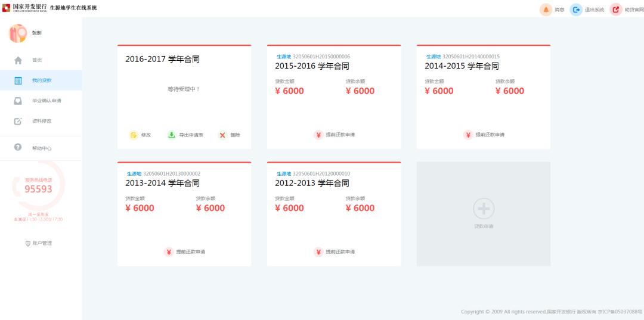The height and width of the screenshot is (320, 644).
Task: Click contract number 32050601H20140000015
Action: 471,57
